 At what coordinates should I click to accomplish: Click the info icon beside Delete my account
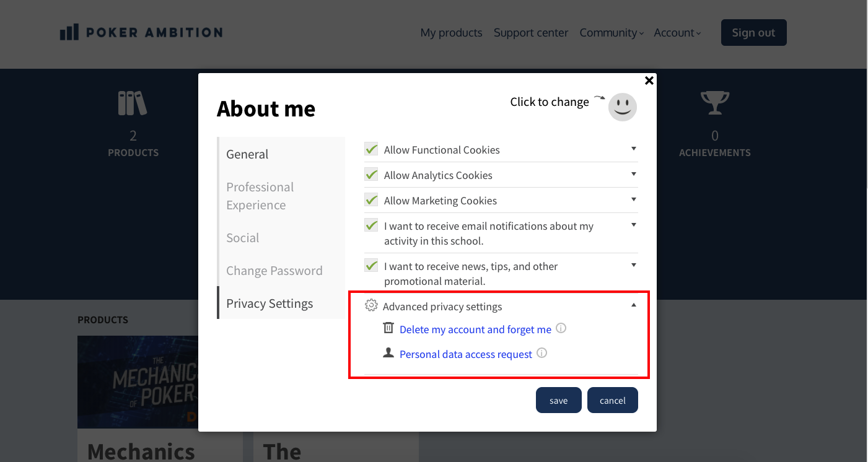[x=561, y=328]
